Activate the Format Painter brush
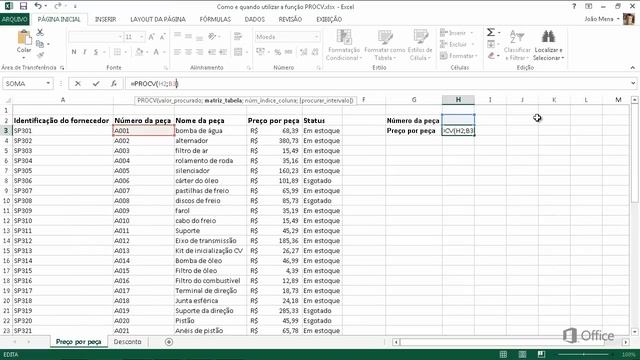Image resolution: width=640 pixels, height=360 pixels. [x=40, y=55]
